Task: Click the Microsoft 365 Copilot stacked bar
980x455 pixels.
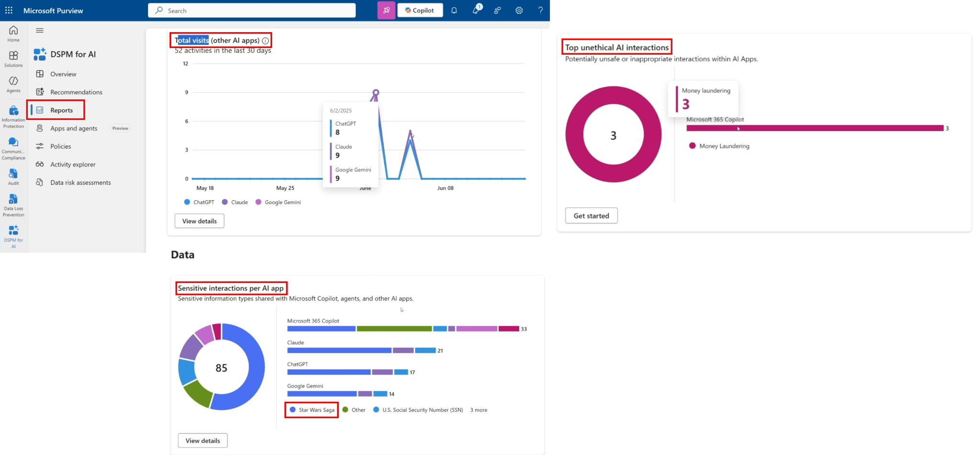Action: click(x=403, y=329)
